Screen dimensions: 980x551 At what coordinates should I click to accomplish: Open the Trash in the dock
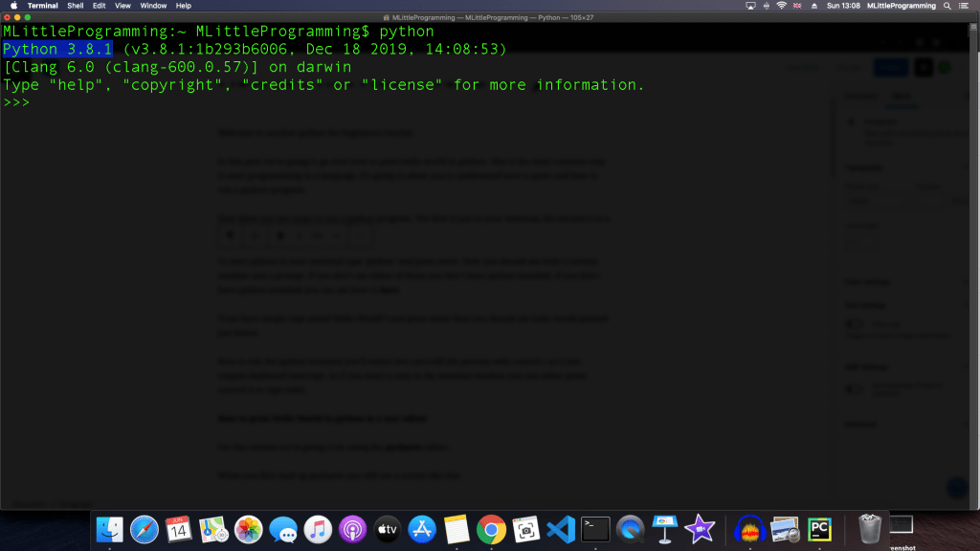point(869,528)
